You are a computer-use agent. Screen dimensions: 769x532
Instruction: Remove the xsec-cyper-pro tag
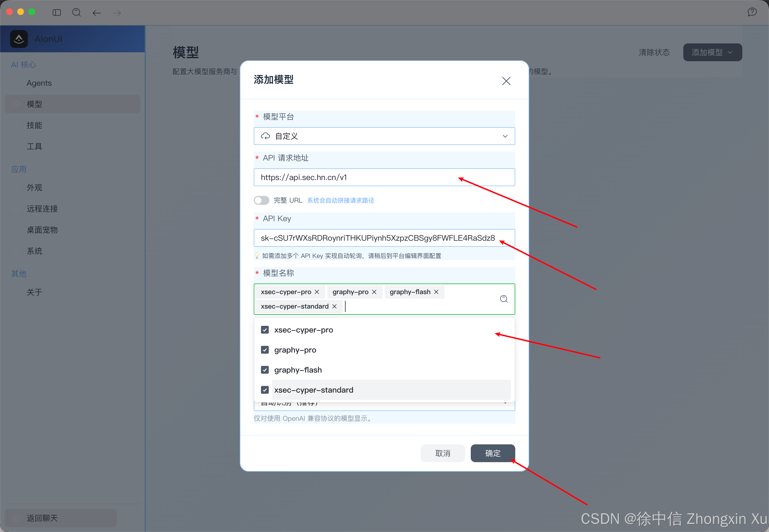[x=317, y=292]
